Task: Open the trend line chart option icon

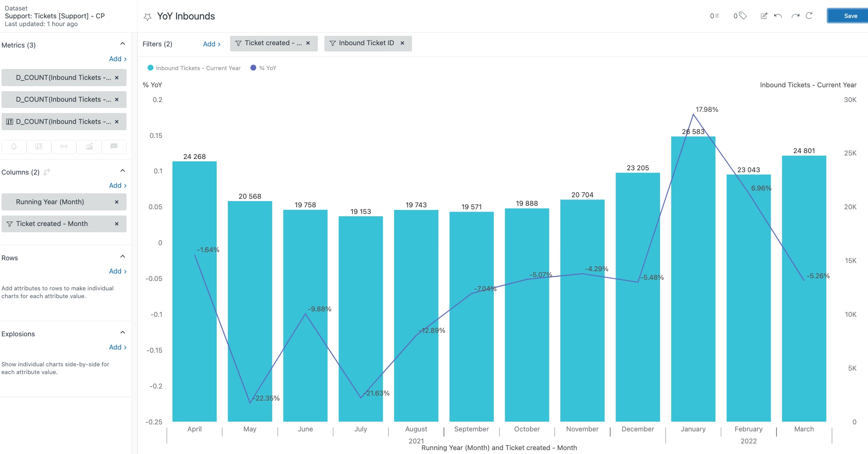Action: (x=89, y=147)
